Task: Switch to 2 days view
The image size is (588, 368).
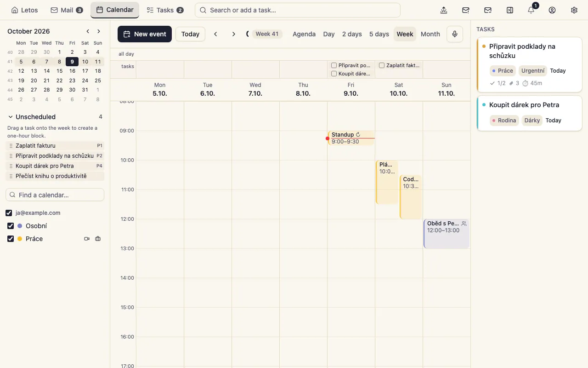Action: coord(352,34)
